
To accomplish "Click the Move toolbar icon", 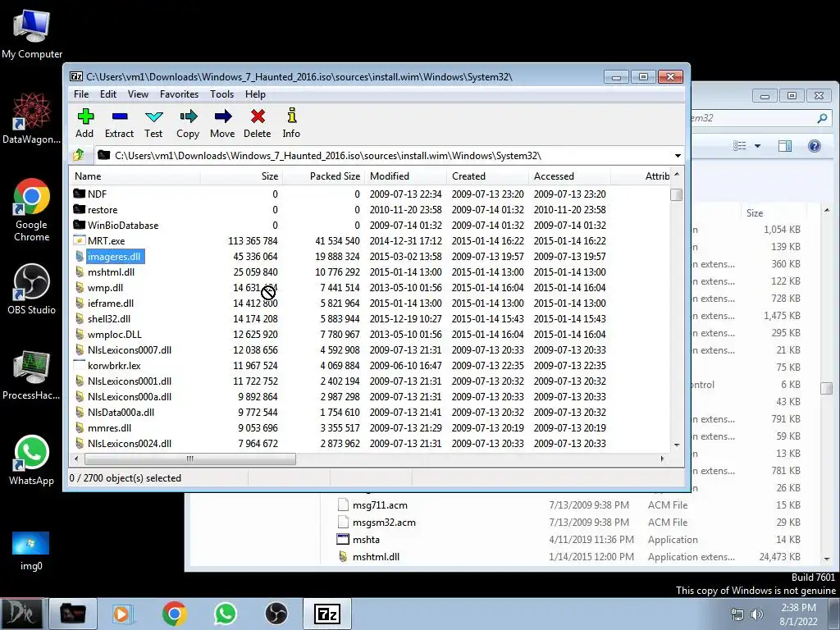I will click(x=222, y=116).
